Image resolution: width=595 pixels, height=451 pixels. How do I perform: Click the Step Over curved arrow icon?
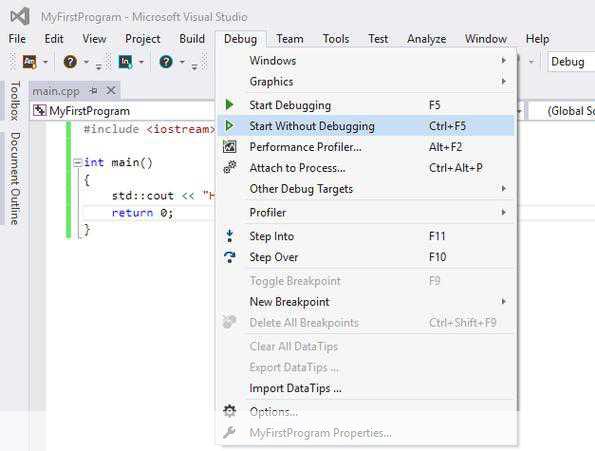pos(230,257)
